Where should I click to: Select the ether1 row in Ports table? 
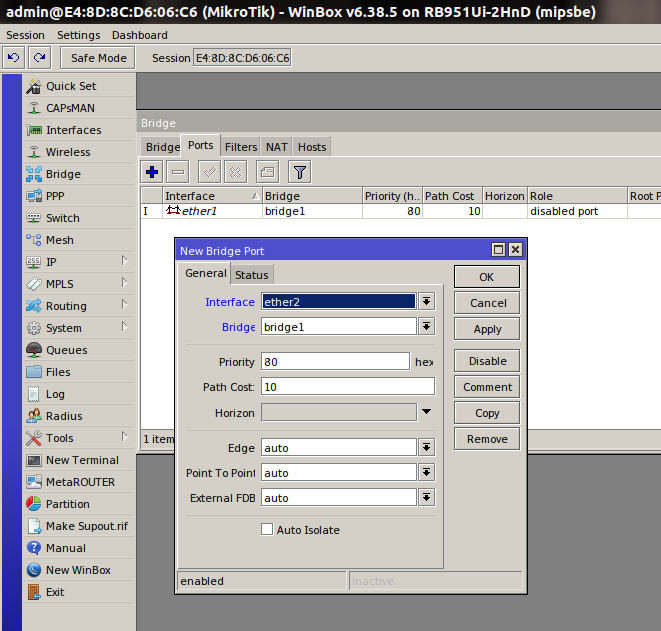pyautogui.click(x=400, y=211)
